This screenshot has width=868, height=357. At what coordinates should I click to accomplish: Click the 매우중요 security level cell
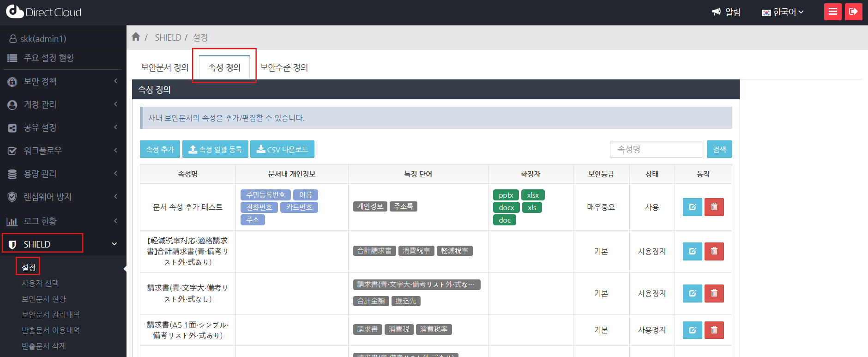click(601, 207)
